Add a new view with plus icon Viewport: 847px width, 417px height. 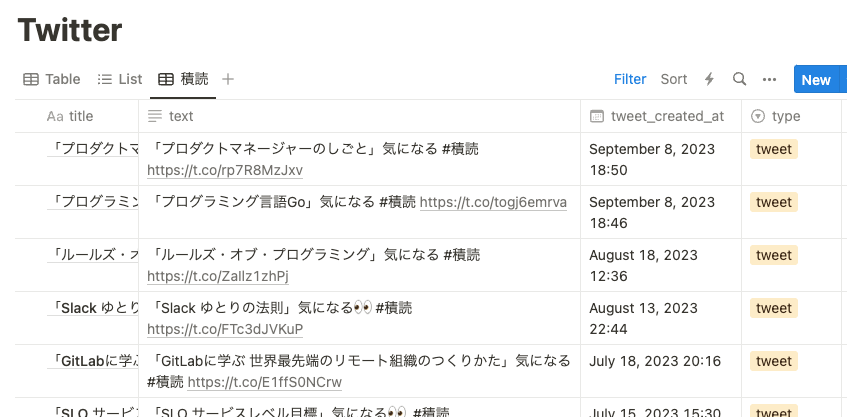click(x=228, y=79)
